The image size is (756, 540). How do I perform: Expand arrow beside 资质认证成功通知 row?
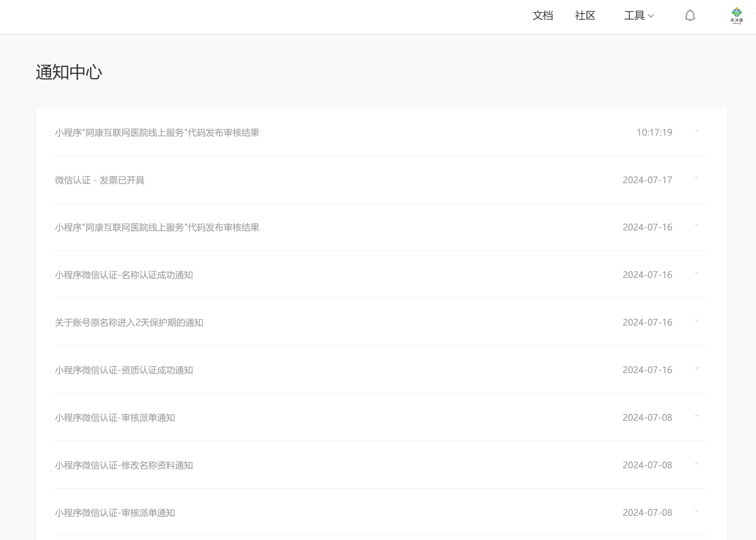(696, 369)
